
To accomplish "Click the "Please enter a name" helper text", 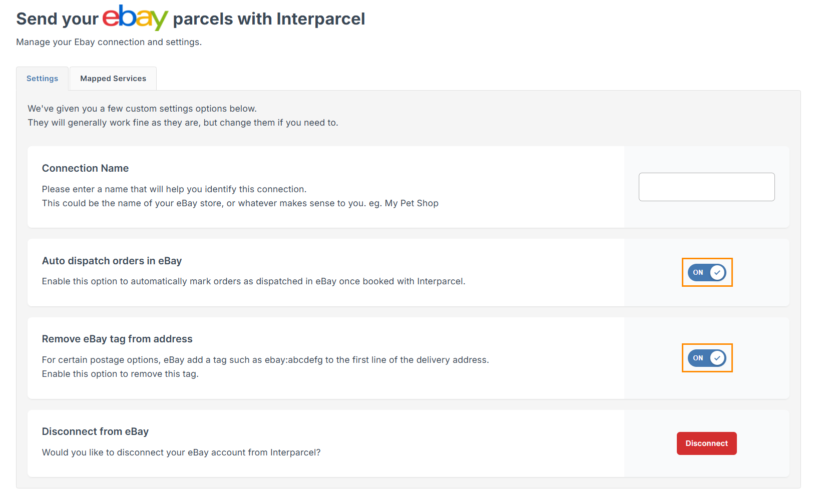I will (x=174, y=189).
